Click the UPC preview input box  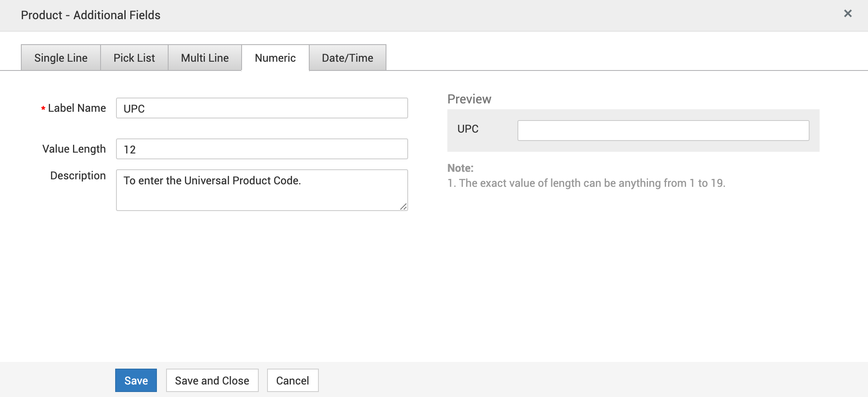pos(663,131)
